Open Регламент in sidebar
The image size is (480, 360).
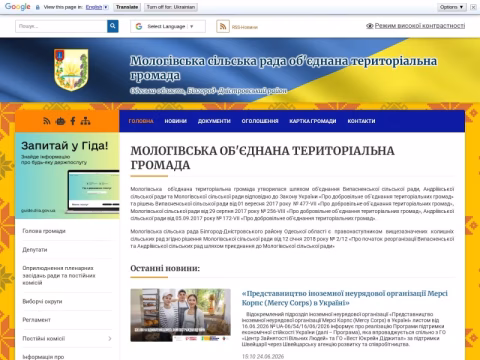(x=36, y=320)
